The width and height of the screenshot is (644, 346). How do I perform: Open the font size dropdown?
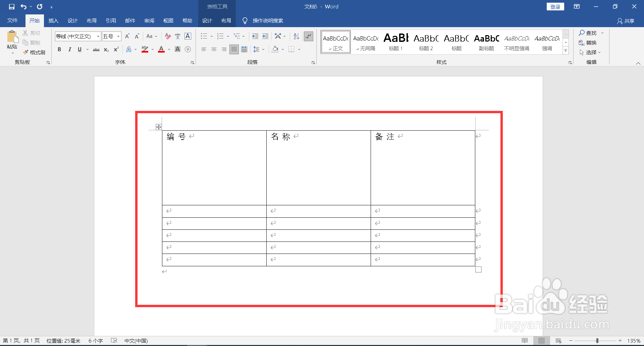(x=118, y=36)
